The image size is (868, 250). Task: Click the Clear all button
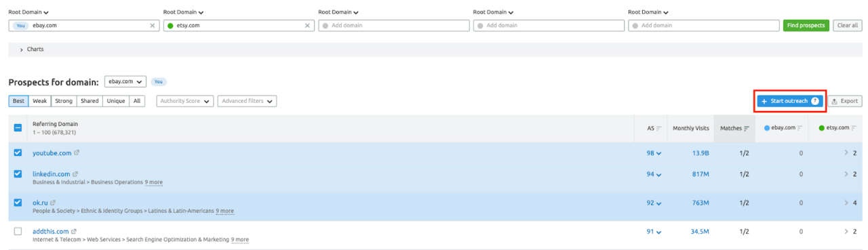click(848, 25)
